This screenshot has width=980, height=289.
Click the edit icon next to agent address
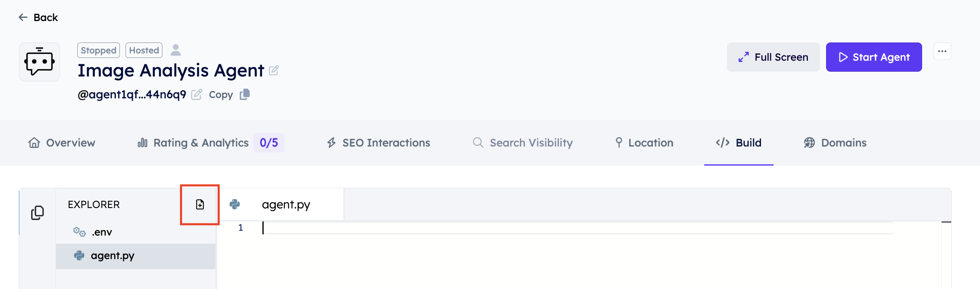pos(197,95)
